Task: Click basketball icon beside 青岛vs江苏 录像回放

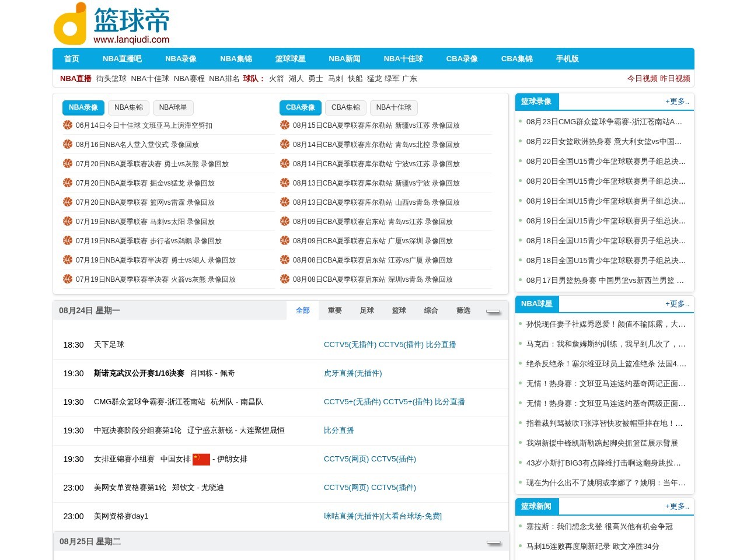Action: (x=285, y=221)
